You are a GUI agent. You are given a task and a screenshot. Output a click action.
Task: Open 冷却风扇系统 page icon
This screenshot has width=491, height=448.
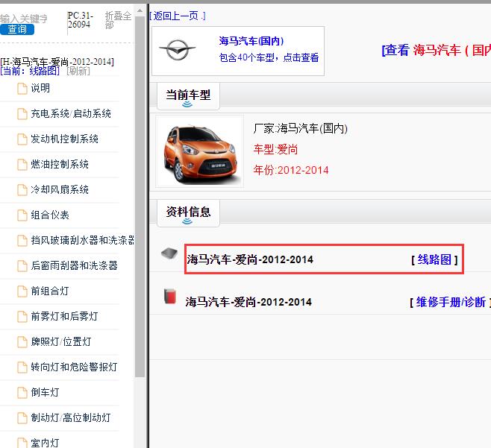(x=22, y=190)
